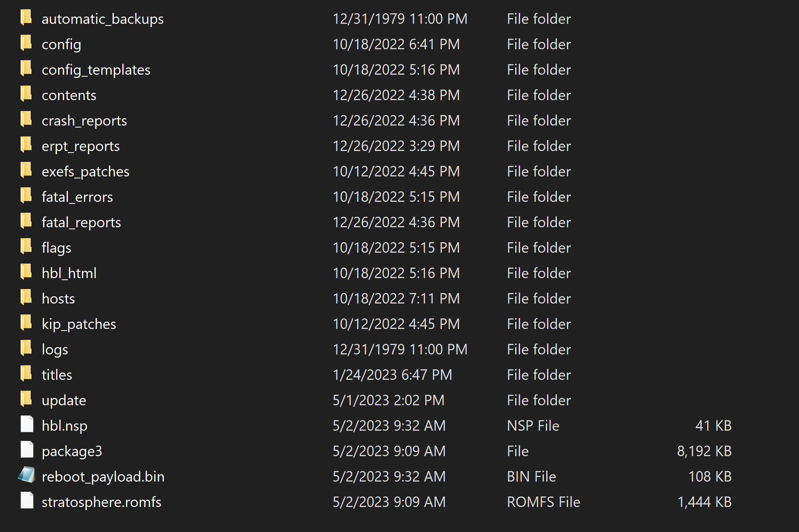The height and width of the screenshot is (532, 799).
Task: Select the reboot_payload.bin file icon
Action: coord(26,475)
